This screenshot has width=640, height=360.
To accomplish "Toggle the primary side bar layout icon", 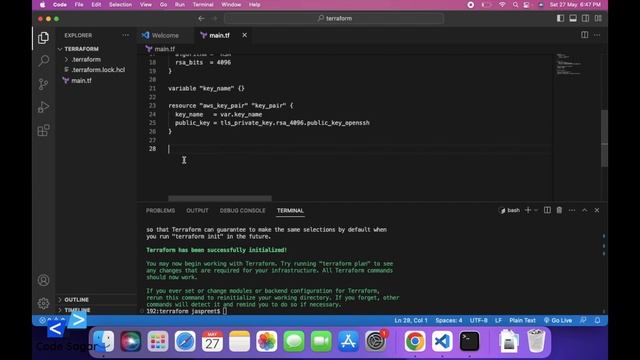I will [x=560, y=18].
